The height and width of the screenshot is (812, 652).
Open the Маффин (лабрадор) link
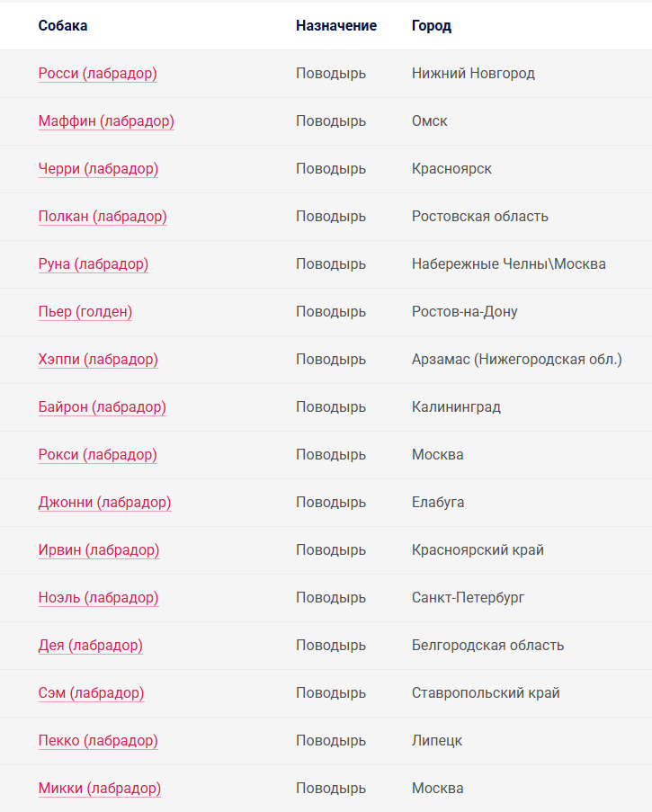106,121
